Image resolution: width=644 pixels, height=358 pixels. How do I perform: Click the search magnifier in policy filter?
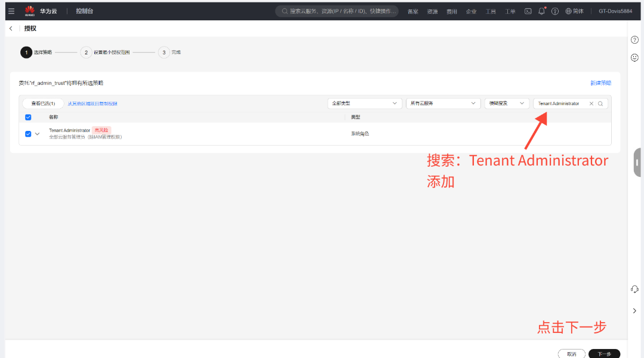(600, 103)
